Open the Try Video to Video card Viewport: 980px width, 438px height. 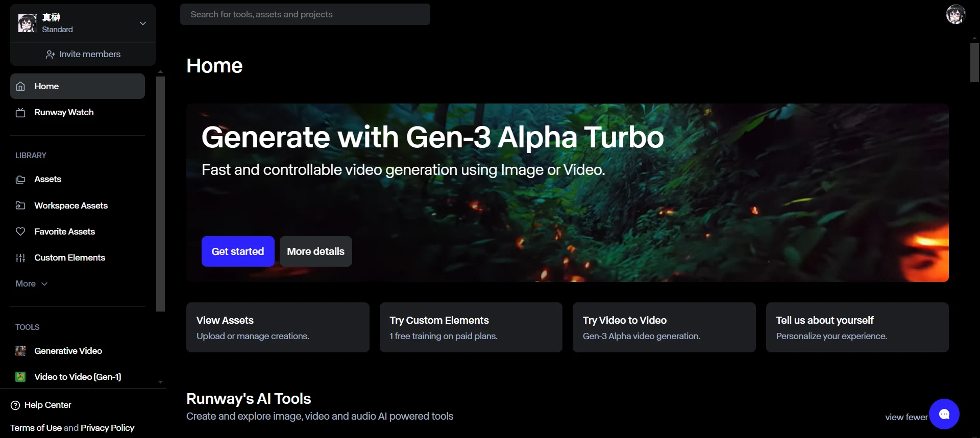(x=664, y=327)
